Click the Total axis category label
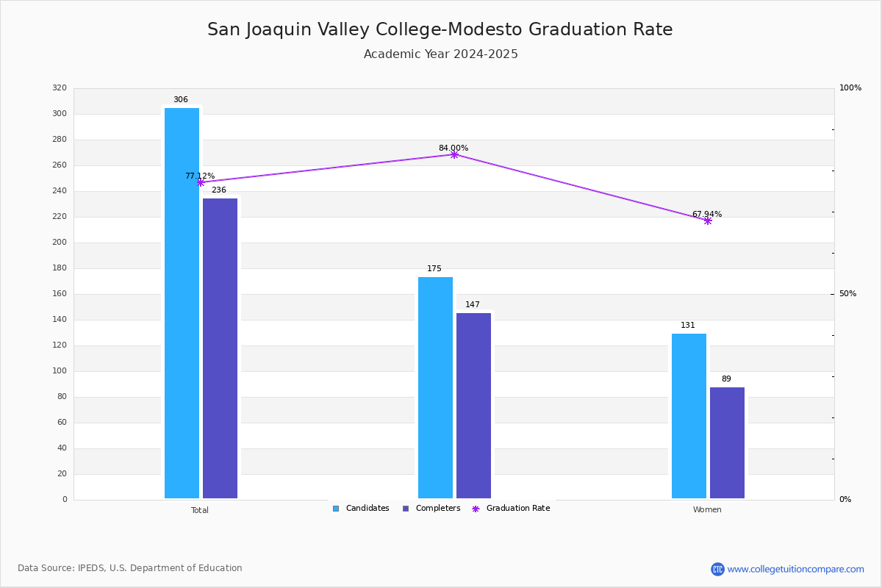This screenshot has width=882, height=588. point(200,510)
